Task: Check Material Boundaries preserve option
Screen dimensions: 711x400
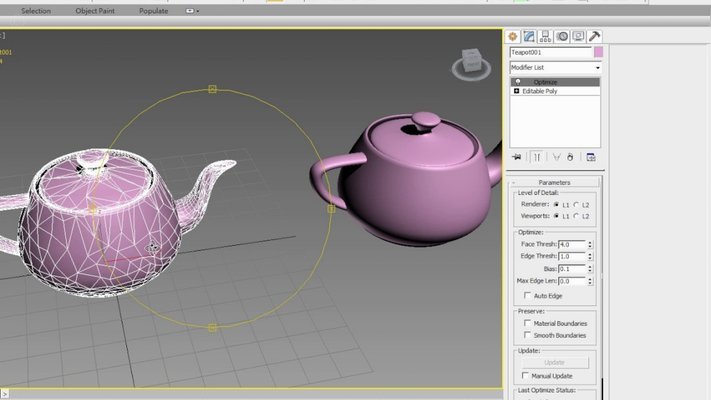Action: click(527, 323)
